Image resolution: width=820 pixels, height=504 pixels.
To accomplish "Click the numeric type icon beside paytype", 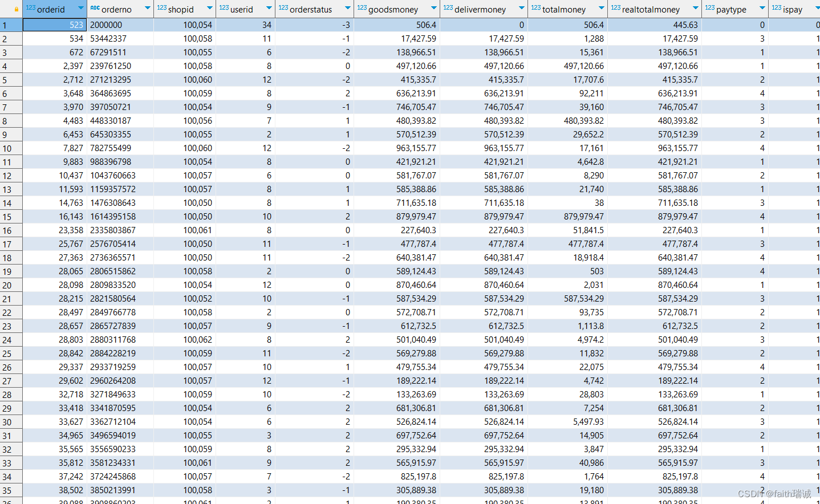I will click(710, 8).
